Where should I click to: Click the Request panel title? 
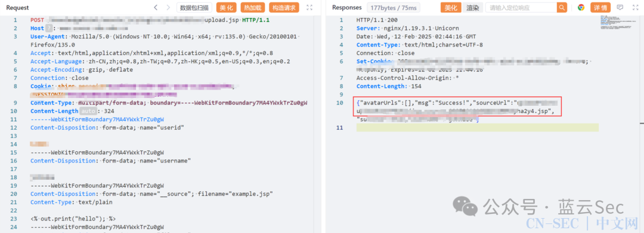point(17,7)
